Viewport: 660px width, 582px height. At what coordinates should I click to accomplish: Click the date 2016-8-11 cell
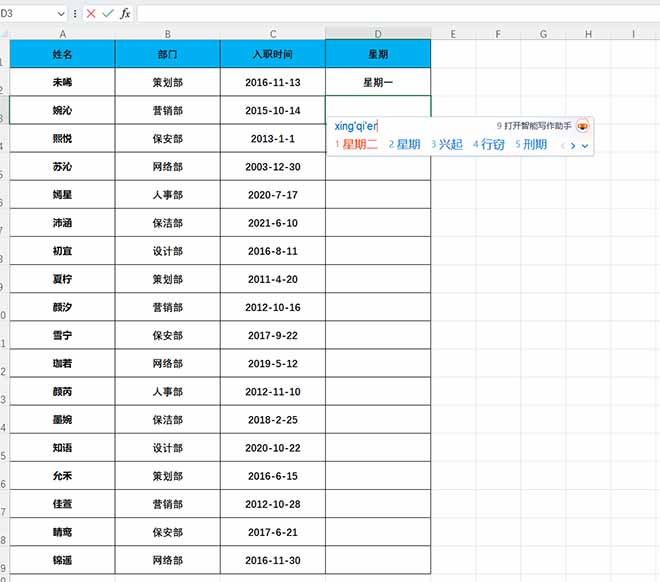(x=273, y=251)
